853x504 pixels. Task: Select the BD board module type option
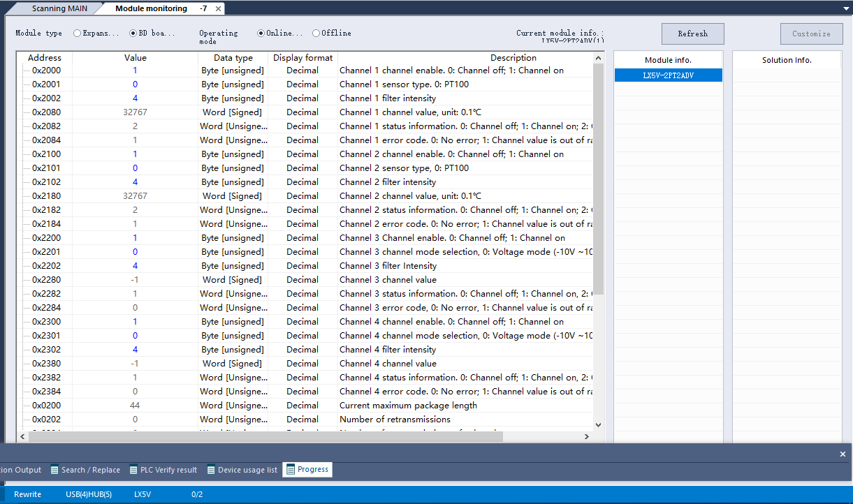pyautogui.click(x=133, y=33)
